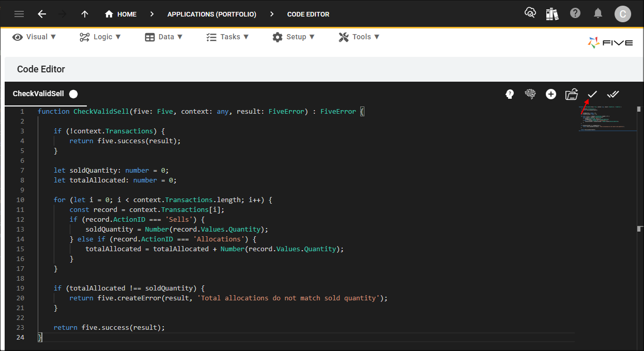Navigate to Applications (Portfolio) breadcrumb
The width and height of the screenshot is (644, 351).
pos(211,14)
